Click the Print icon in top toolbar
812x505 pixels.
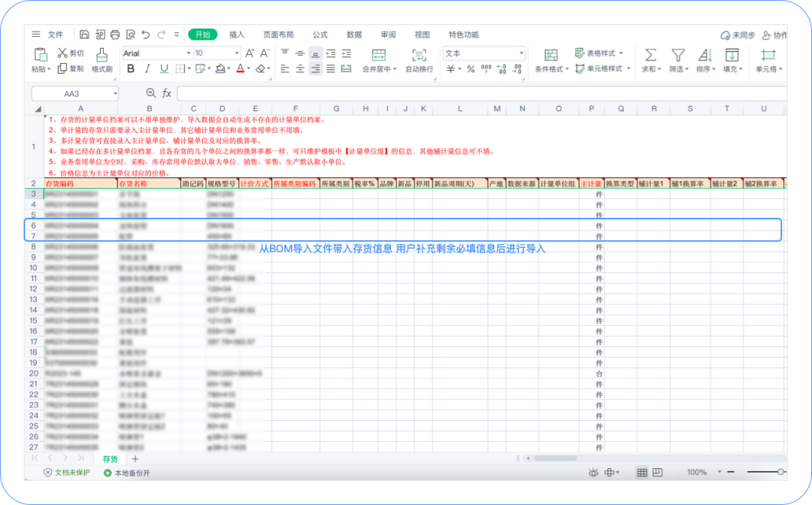pos(115,35)
